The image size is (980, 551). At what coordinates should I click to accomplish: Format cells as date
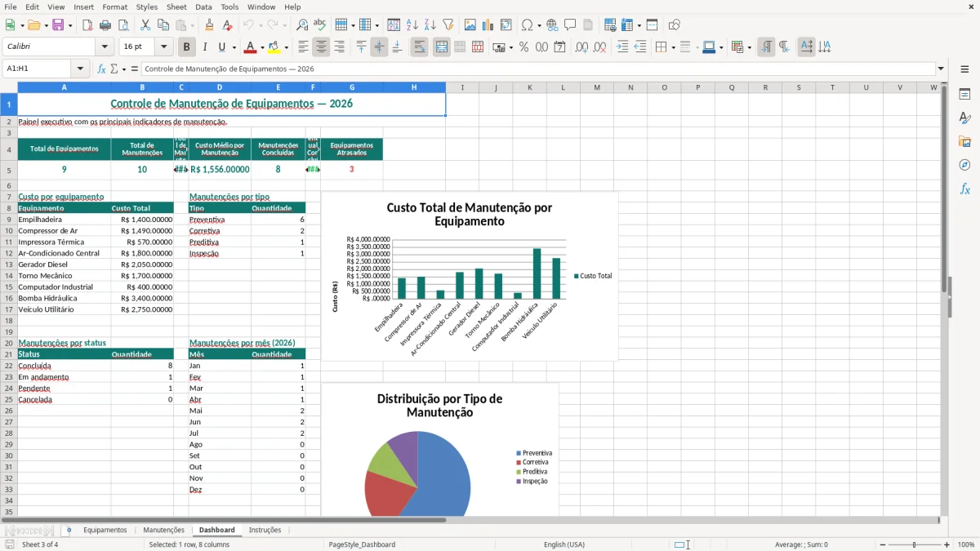coord(560,47)
